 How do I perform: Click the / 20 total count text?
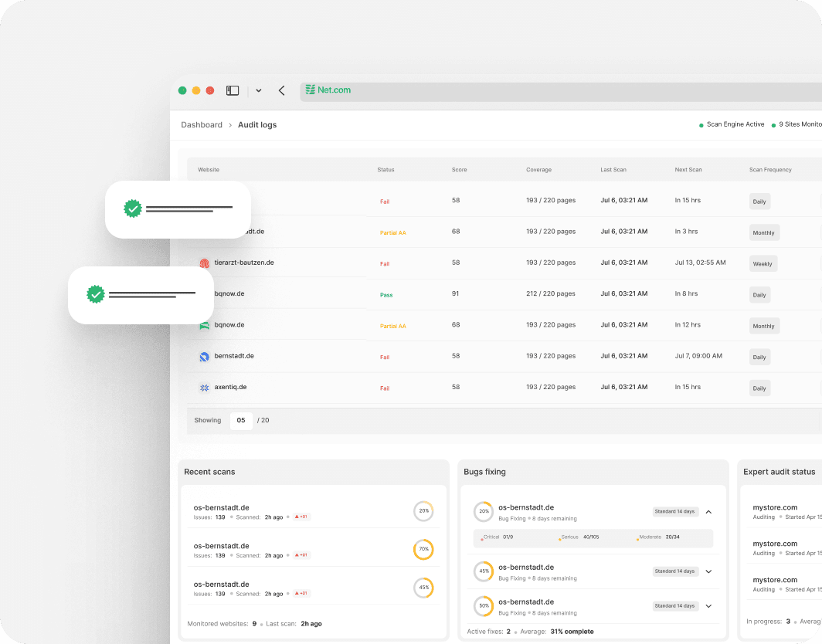coord(263,420)
